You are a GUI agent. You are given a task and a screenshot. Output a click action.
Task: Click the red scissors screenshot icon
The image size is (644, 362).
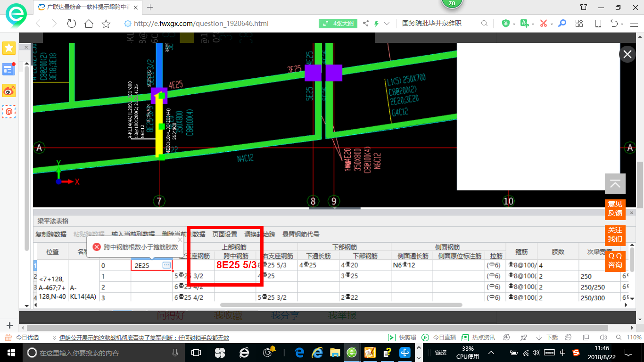point(543,23)
